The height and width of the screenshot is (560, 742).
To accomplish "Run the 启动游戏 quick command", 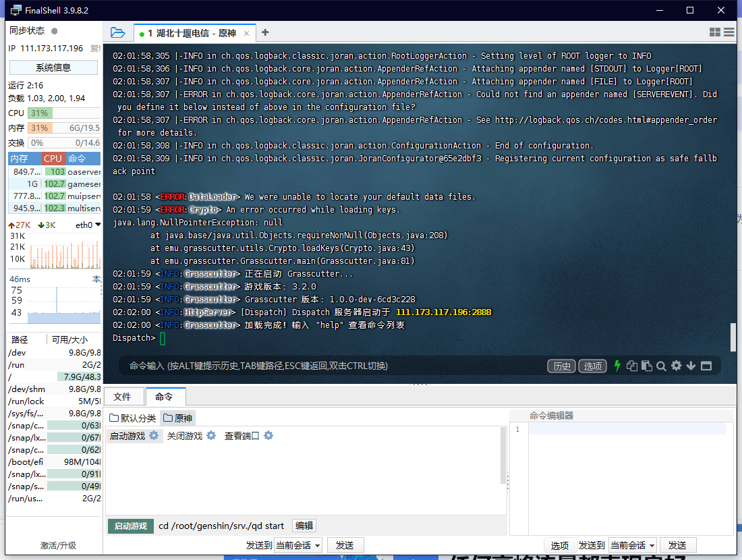I will coord(127,436).
